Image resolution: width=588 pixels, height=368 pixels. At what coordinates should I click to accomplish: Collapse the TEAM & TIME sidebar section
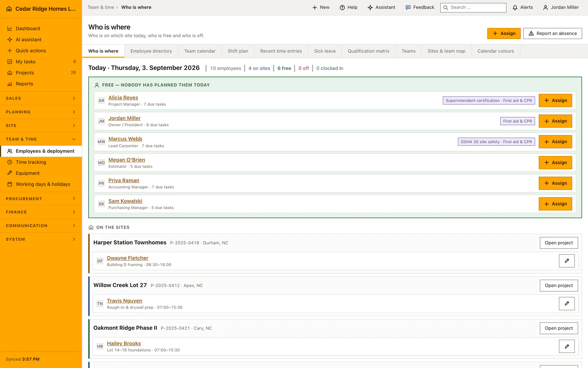click(41, 139)
